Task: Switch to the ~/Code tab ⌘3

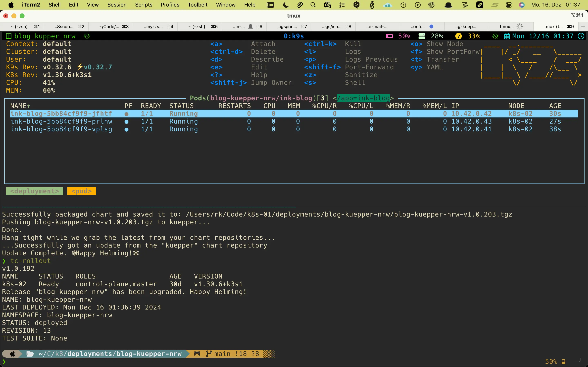Action: point(114,27)
